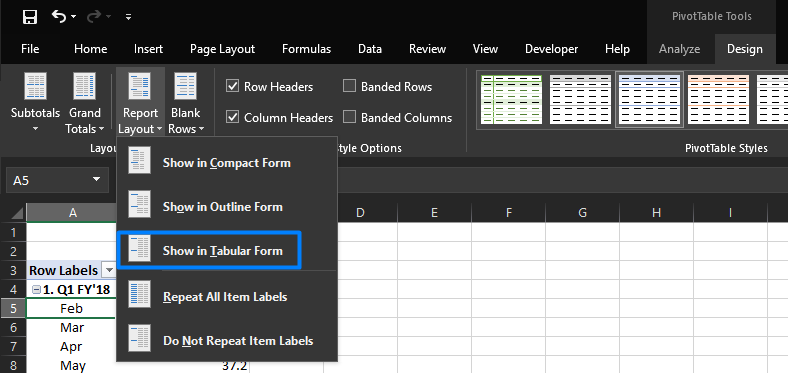Click the 37.2 value cell
The height and width of the screenshot is (373, 788).
[x=234, y=366]
